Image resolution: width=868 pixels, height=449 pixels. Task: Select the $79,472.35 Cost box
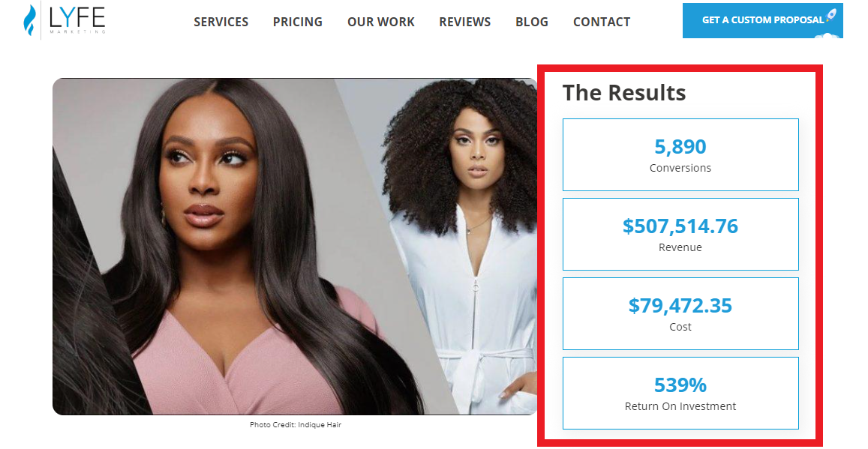[x=680, y=313]
